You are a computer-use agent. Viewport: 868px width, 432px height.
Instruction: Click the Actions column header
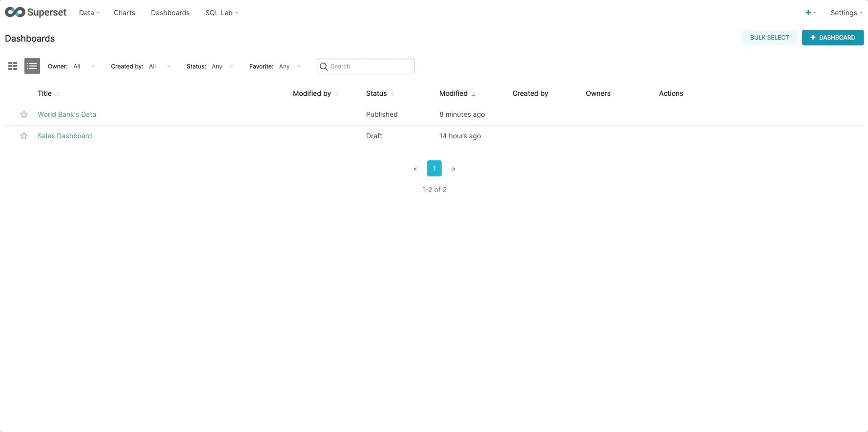(x=671, y=93)
